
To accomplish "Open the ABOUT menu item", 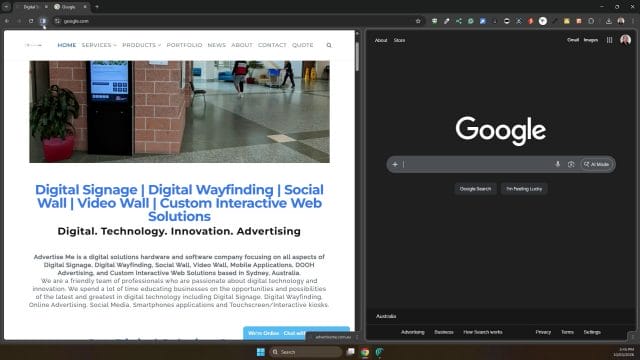I will pos(242,45).
